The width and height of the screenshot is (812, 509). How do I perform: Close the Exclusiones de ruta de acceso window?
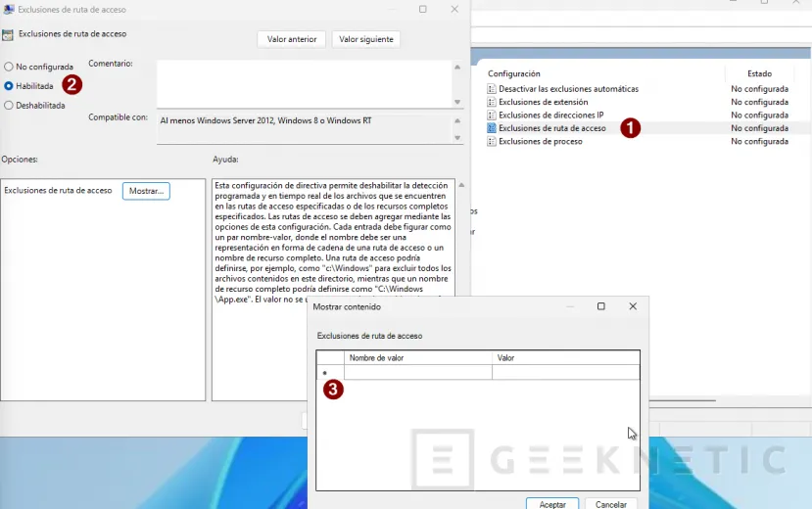click(x=454, y=10)
